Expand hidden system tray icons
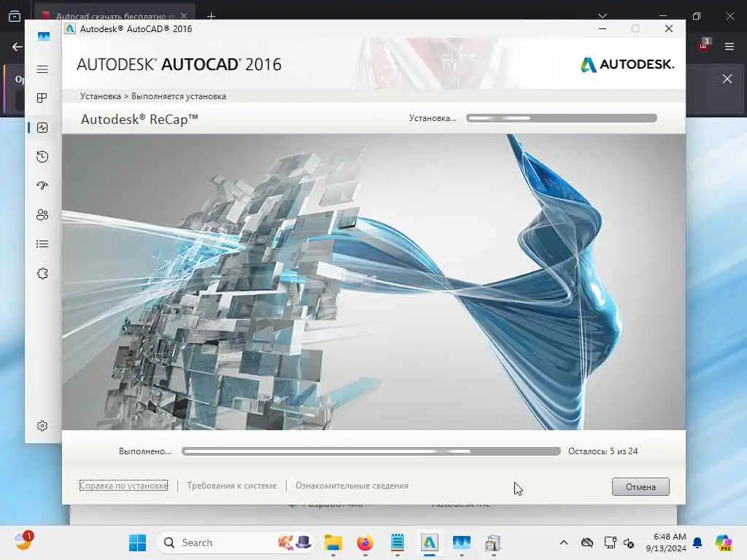 [564, 542]
